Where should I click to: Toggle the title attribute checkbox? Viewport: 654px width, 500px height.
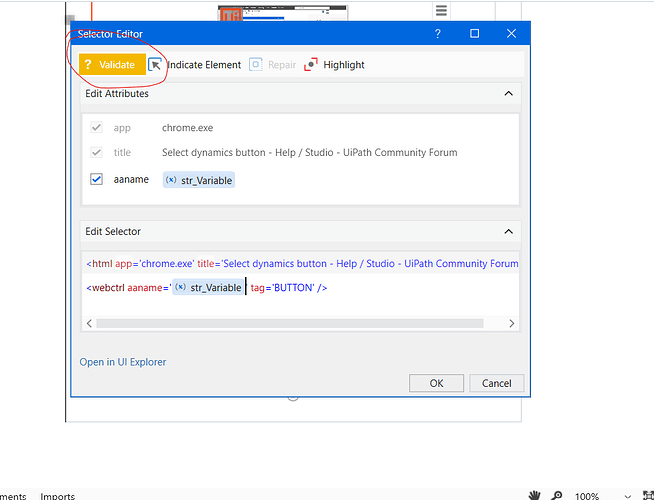click(96, 152)
